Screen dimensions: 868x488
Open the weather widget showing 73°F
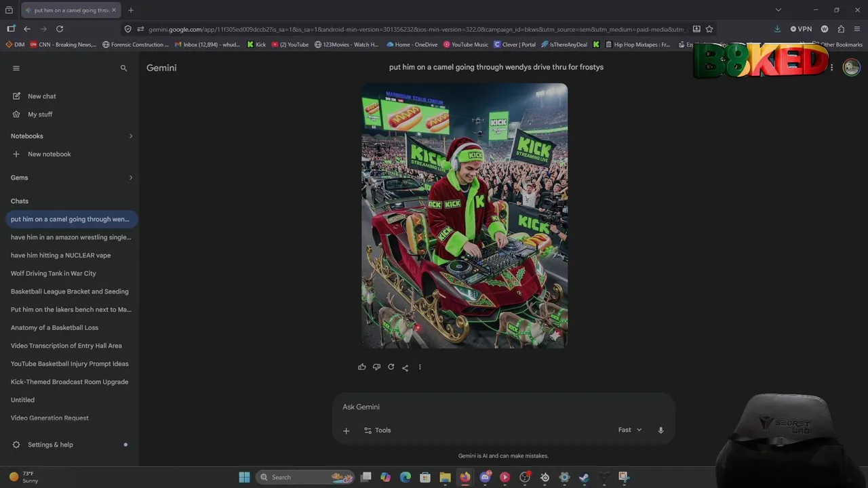(24, 477)
